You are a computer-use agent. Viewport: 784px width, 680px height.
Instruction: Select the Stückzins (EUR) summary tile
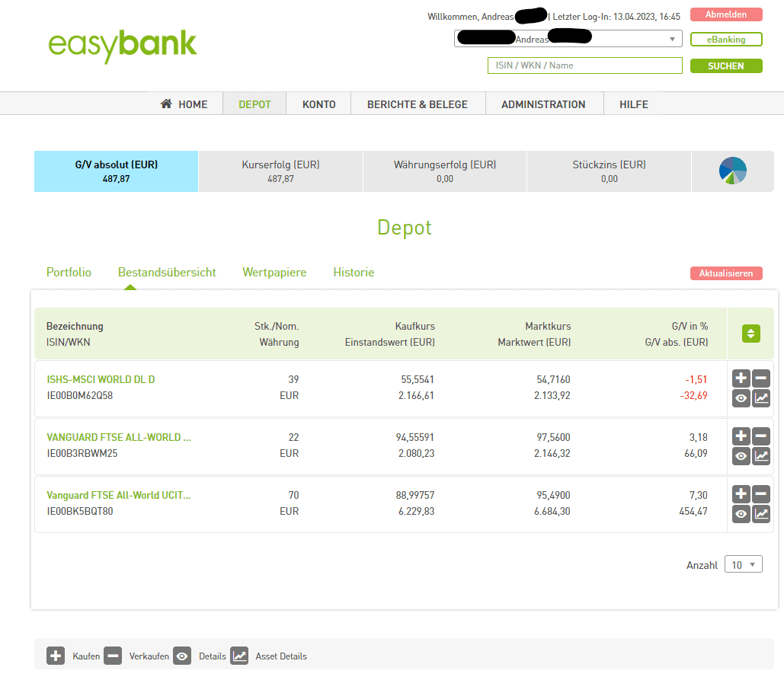(x=609, y=171)
